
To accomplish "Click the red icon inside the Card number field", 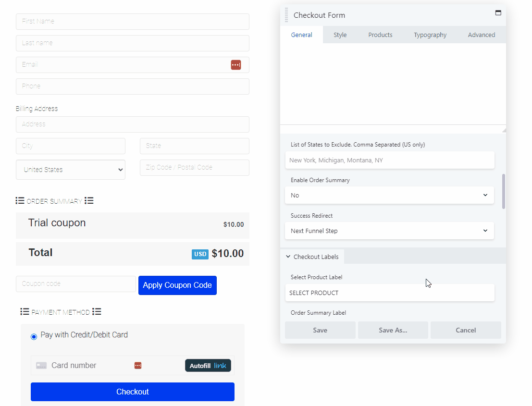I will click(138, 365).
